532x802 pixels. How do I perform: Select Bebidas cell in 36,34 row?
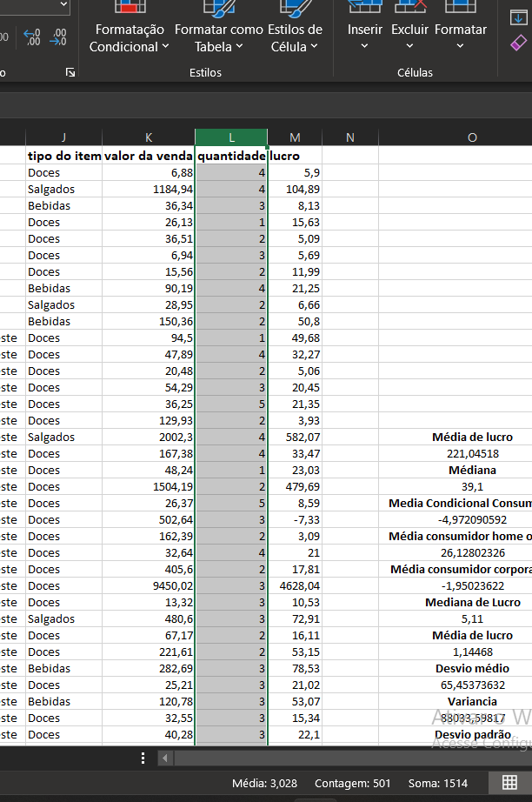coord(63,205)
